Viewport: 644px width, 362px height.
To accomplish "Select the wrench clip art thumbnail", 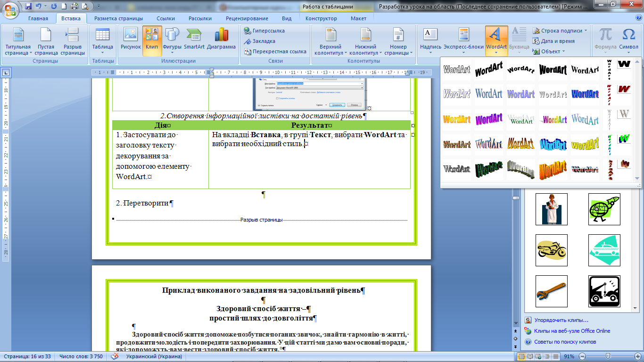I will point(552,291).
